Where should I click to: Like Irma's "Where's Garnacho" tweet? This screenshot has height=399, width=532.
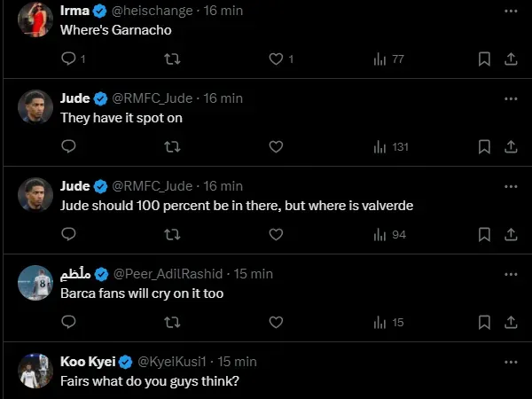click(x=276, y=59)
